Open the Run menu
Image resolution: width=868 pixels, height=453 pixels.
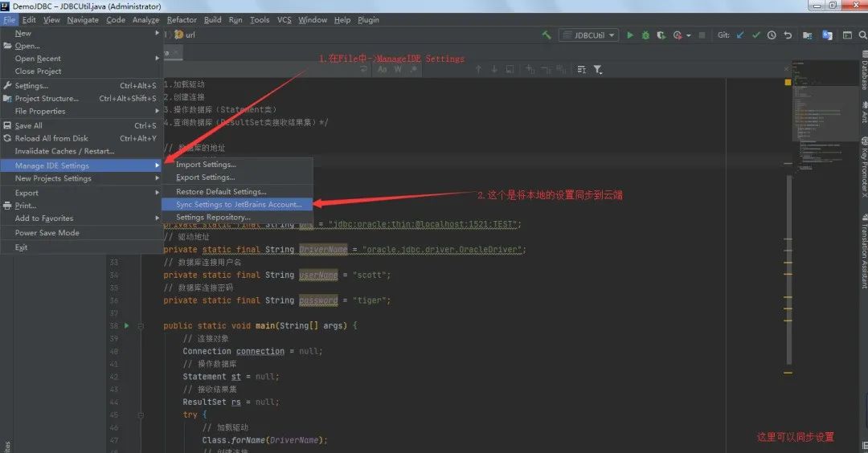click(x=235, y=20)
